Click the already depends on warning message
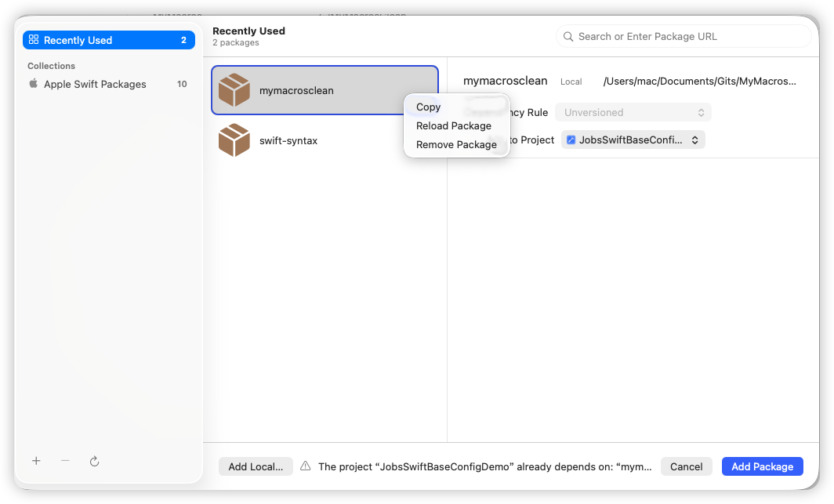The width and height of the screenshot is (834, 504). pos(484,466)
